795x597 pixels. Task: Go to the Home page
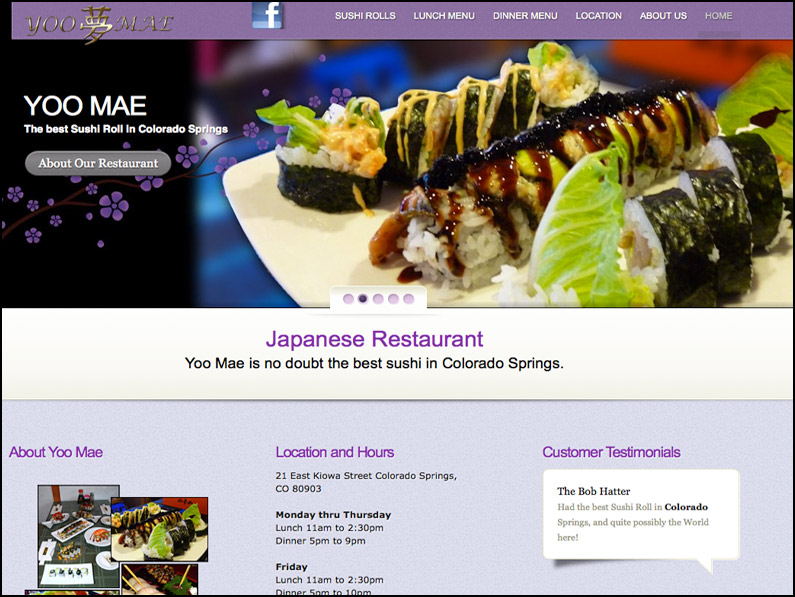coord(718,16)
